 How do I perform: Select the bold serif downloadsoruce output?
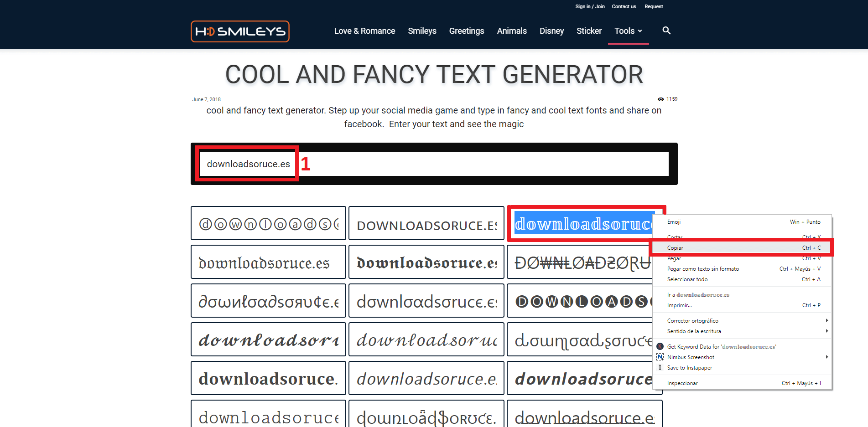point(268,378)
